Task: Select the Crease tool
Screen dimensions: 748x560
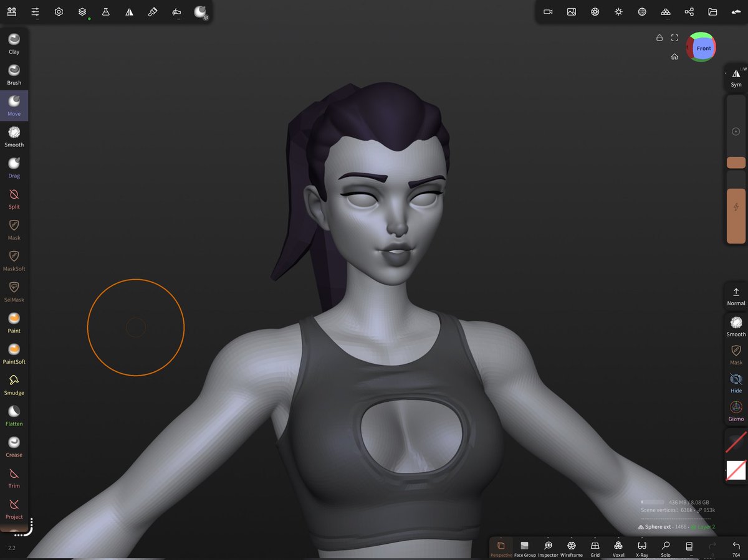Action: point(14,446)
